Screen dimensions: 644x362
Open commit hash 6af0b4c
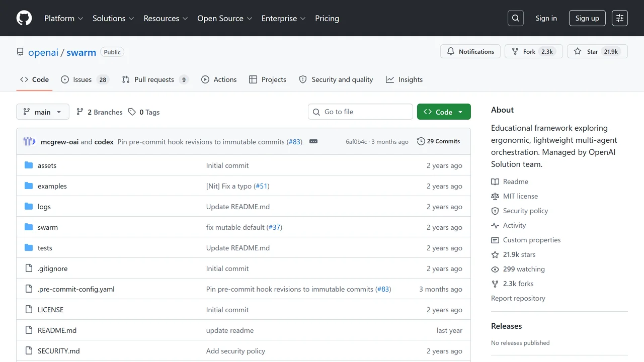pos(356,142)
